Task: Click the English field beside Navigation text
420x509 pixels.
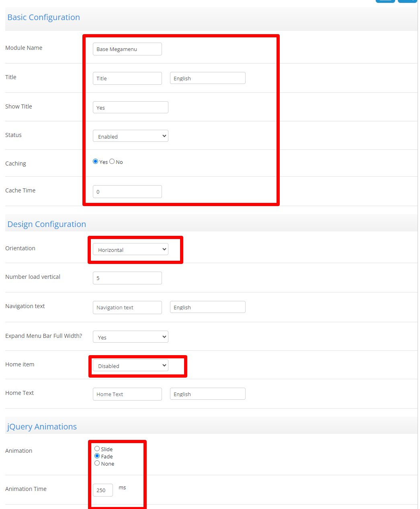Action: point(207,307)
